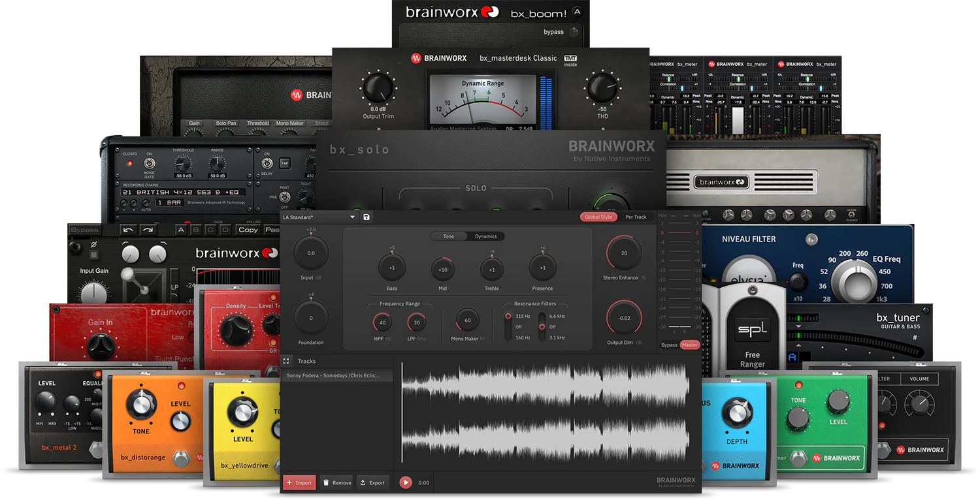
Task: Click the redo arrow icon
Action: (148, 230)
